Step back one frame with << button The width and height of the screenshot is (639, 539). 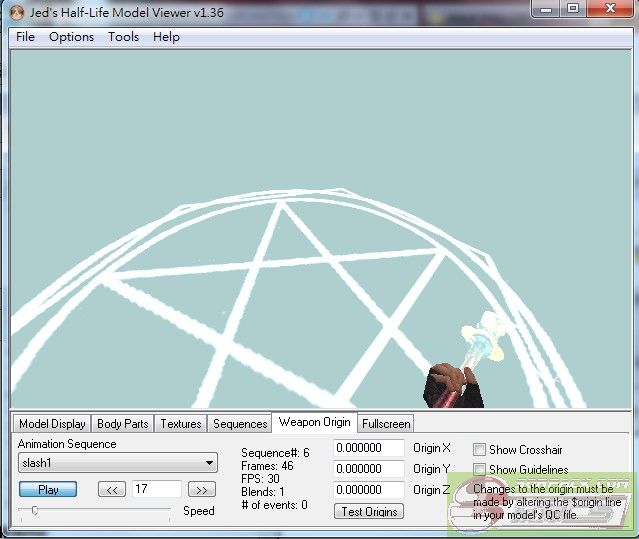(x=111, y=489)
